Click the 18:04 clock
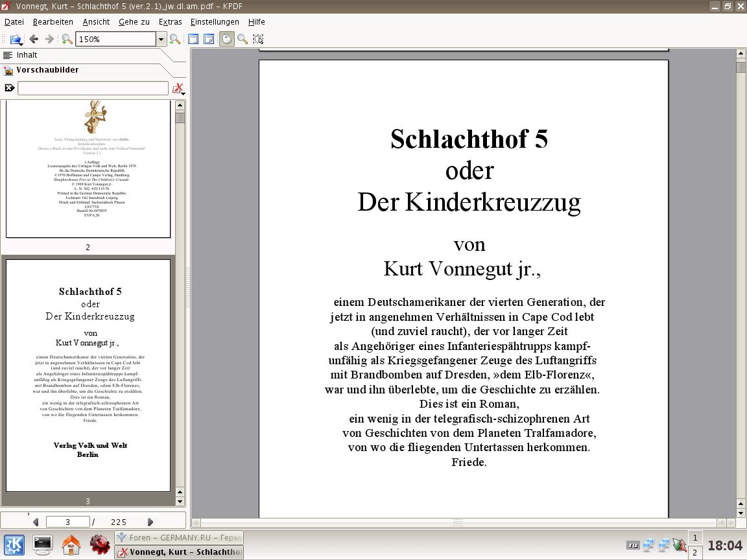Image resolution: width=747 pixels, height=560 pixels. point(724,545)
